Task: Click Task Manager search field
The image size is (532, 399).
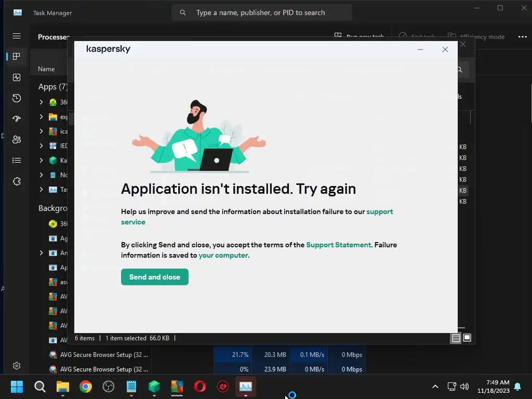Action: pos(262,12)
